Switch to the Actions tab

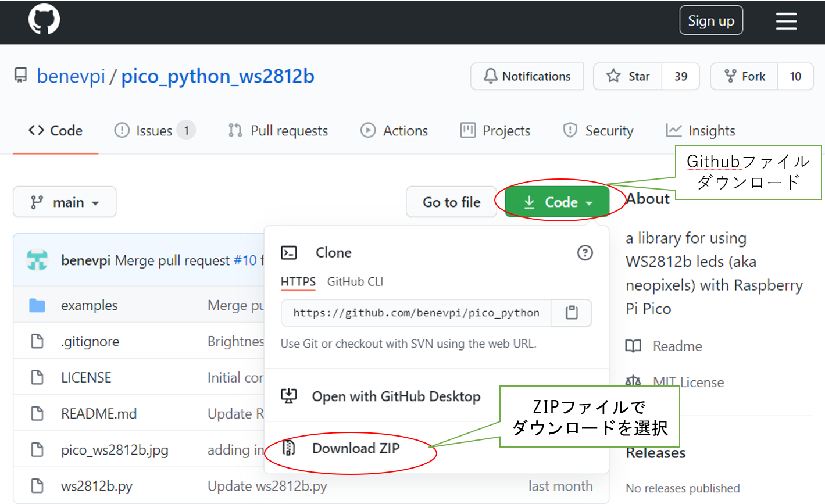tap(394, 131)
